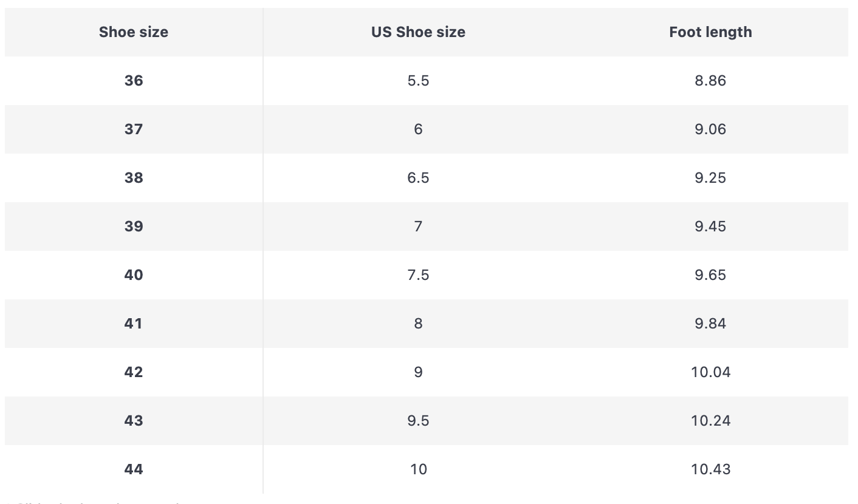Click the first column's "Shoe size" header
858x504 pixels.
pyautogui.click(x=134, y=32)
